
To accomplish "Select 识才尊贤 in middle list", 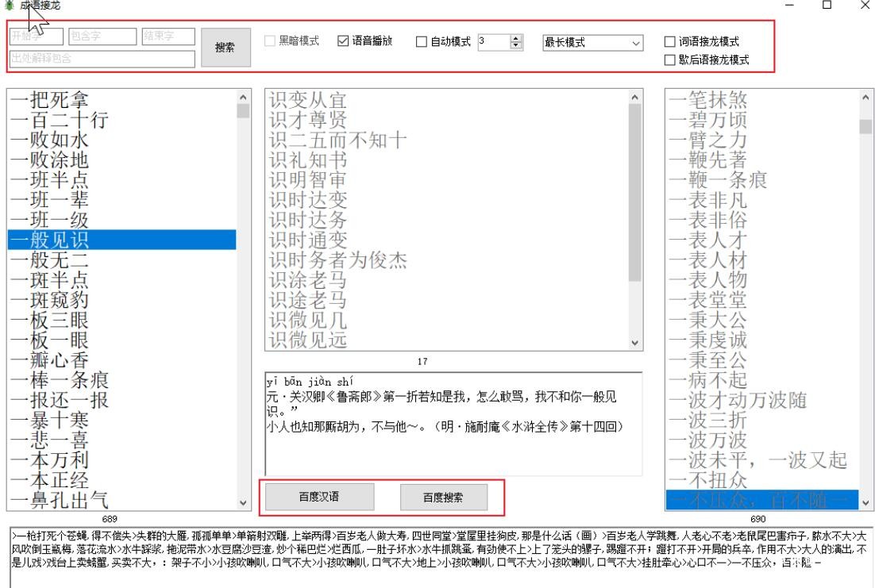I will 446,120.
